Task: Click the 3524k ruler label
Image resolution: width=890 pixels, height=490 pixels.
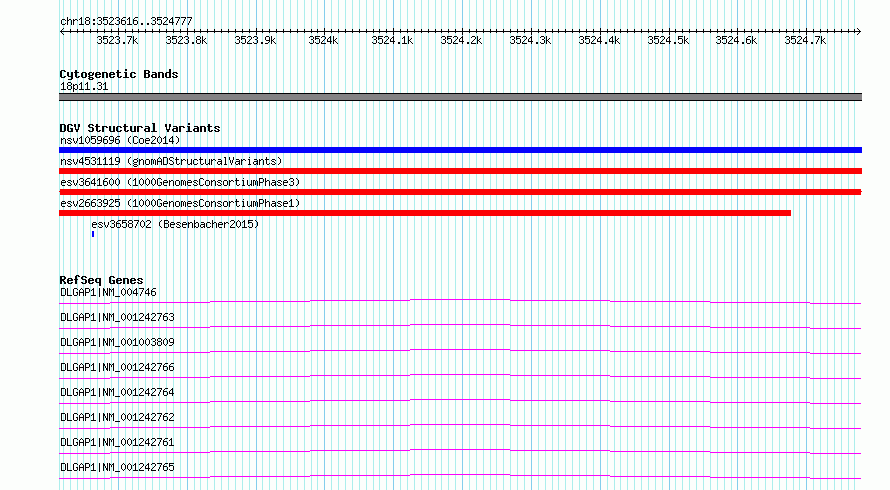Action: point(324,40)
